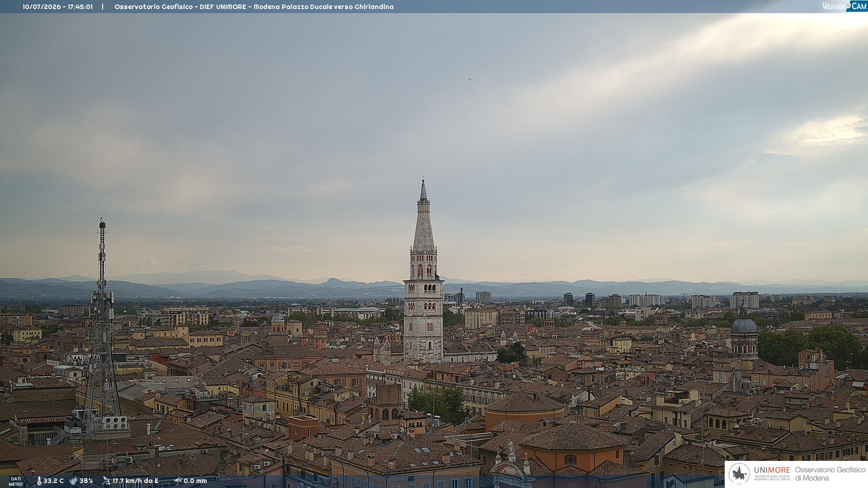Click the university seal emblem
This screenshot has height=488, width=868.
(x=739, y=474)
